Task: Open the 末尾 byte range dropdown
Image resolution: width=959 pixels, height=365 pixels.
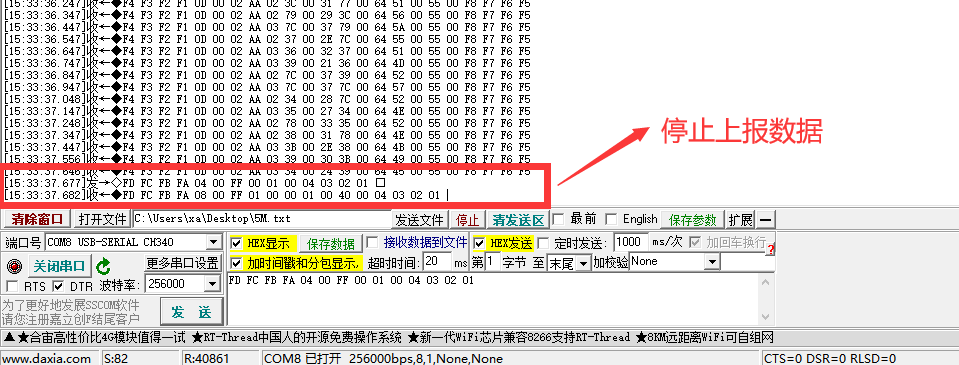Action: tap(584, 263)
